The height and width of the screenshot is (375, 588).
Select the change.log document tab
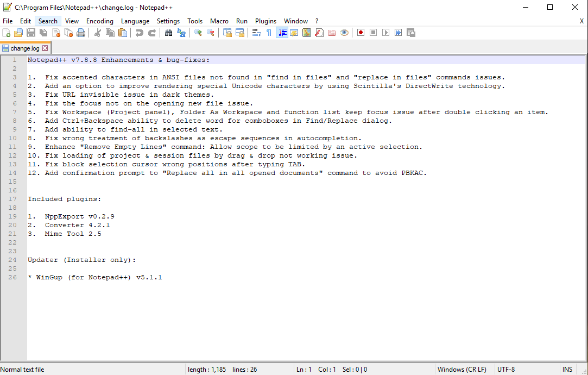25,48
